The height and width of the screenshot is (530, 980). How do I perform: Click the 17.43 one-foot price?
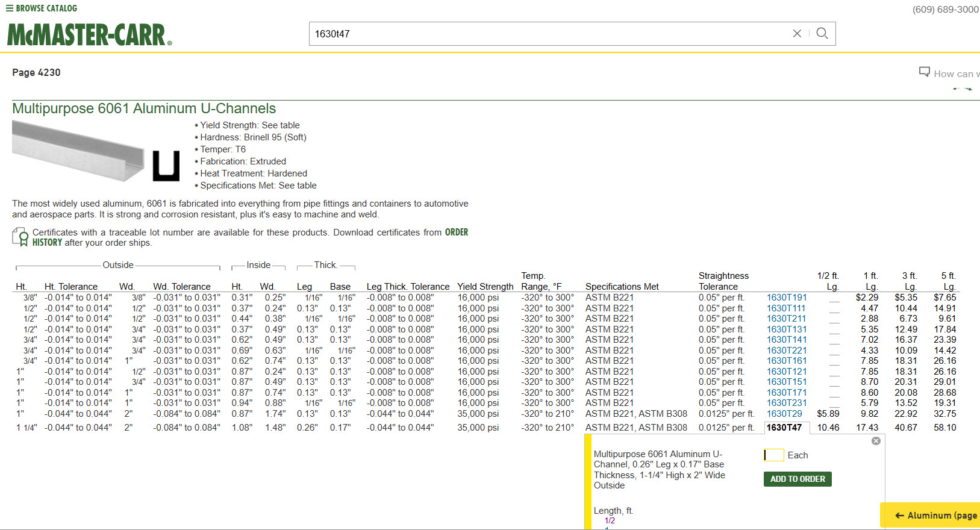coord(867,428)
